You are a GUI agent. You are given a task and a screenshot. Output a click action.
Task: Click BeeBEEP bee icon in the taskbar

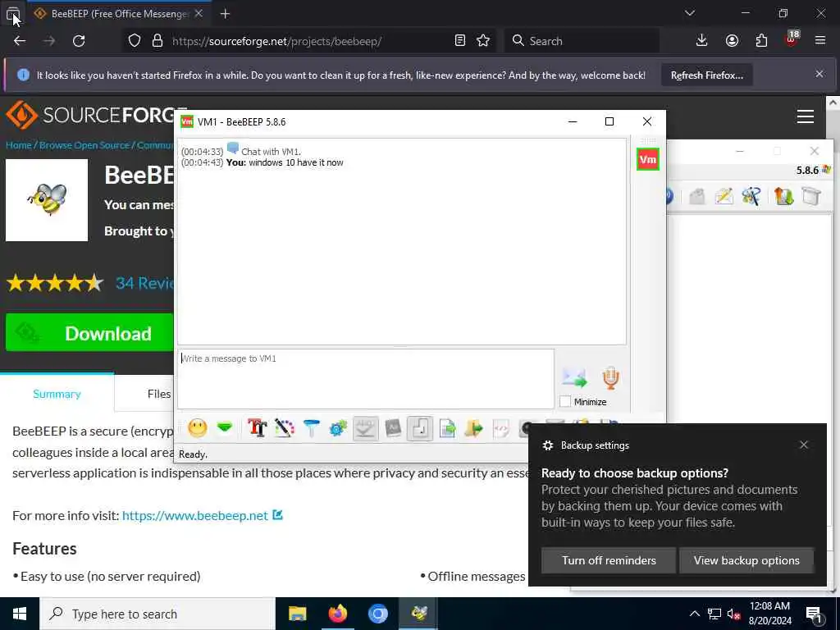(418, 614)
